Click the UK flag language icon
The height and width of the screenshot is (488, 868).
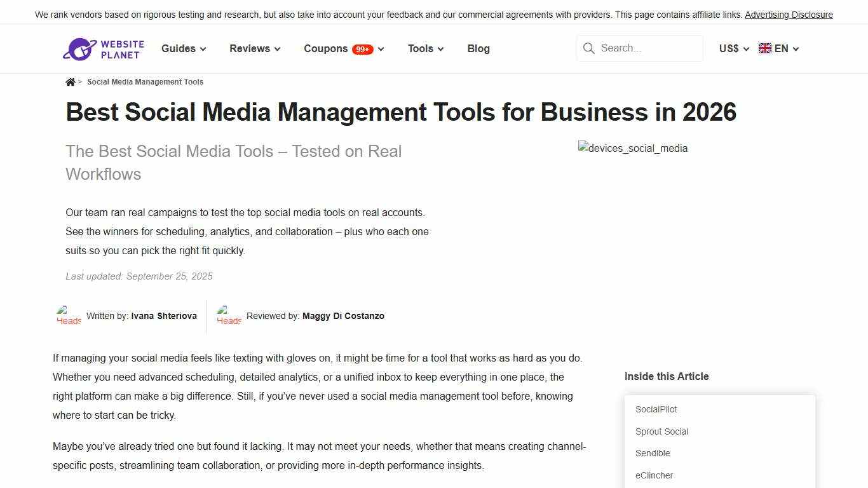(x=764, y=48)
